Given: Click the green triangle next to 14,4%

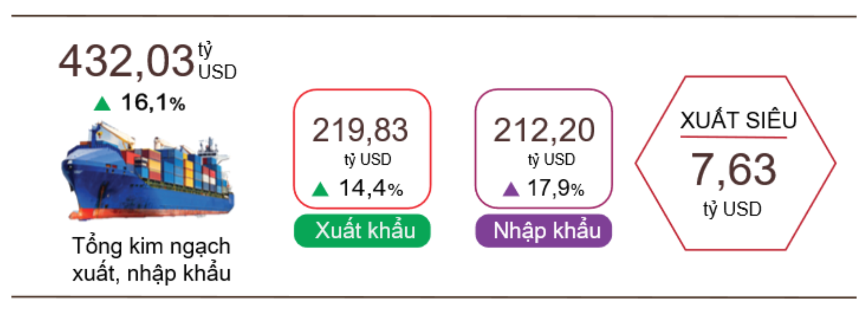Looking at the screenshot, I should click(x=320, y=189).
